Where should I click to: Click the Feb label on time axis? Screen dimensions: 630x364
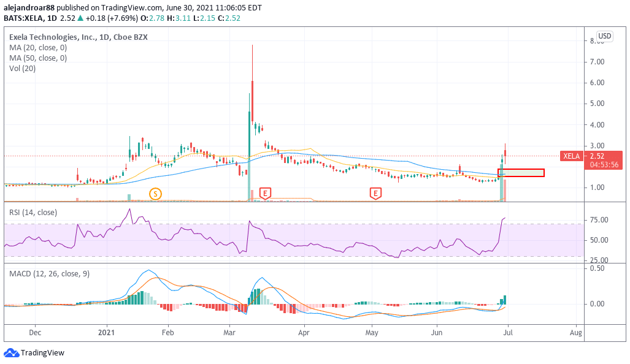167,333
